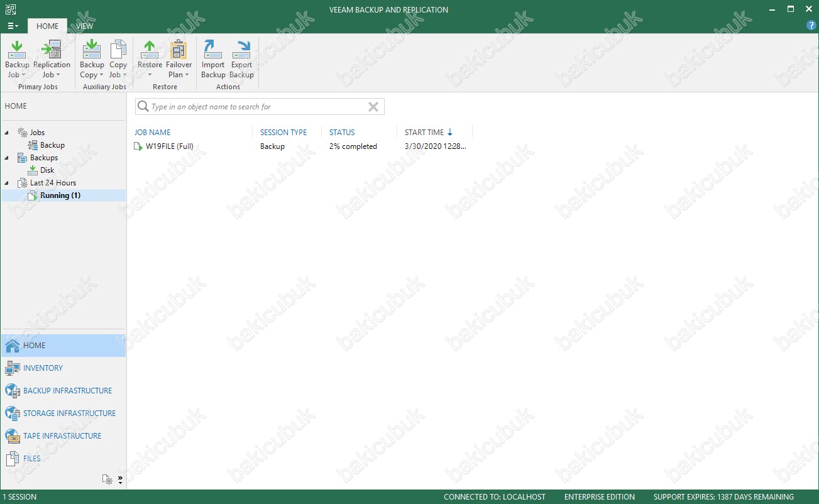Viewport: 819px width, 504px height.
Task: Select Disk under Backups
Action: coord(47,170)
